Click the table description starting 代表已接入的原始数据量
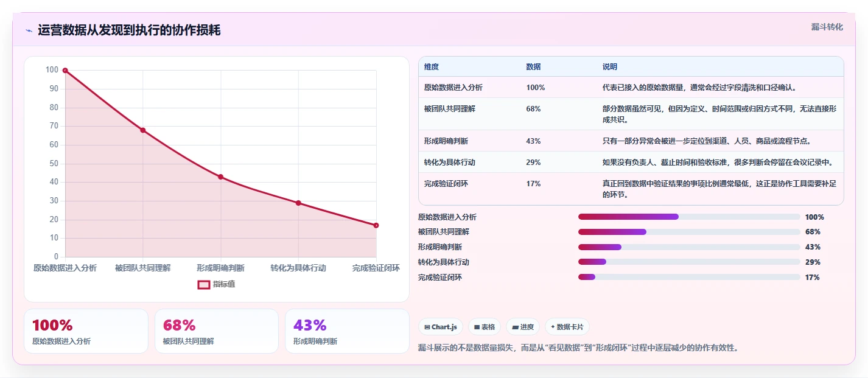Image resolution: width=868 pixels, height=378 pixels. point(700,88)
